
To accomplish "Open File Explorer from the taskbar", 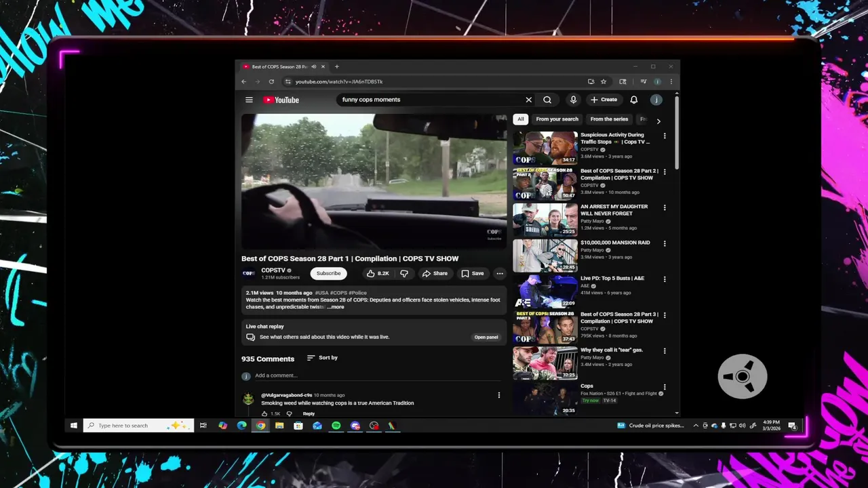I will coord(279,426).
